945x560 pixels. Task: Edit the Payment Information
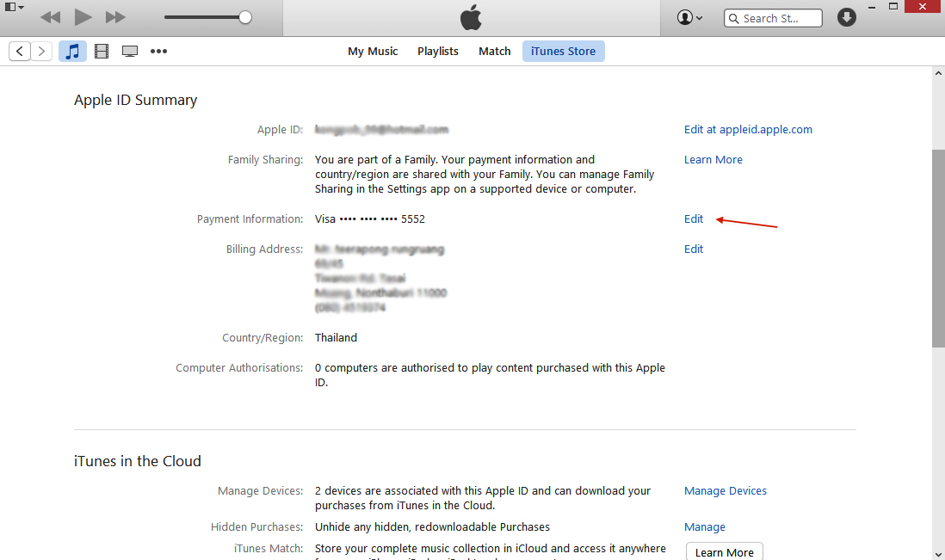click(693, 219)
